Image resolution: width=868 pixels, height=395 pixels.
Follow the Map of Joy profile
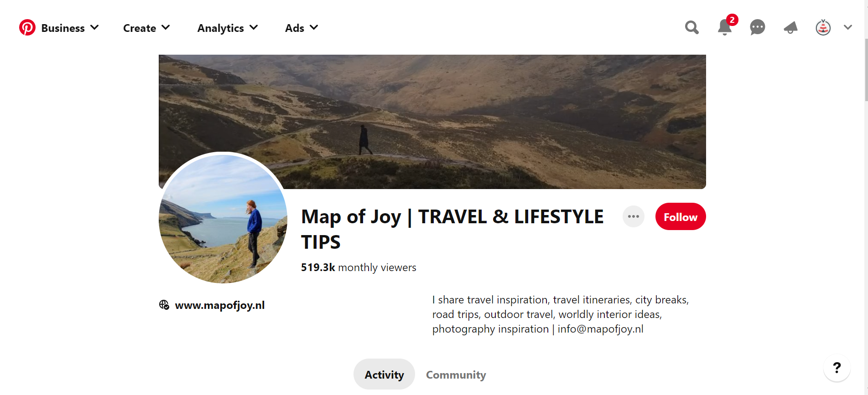(680, 217)
